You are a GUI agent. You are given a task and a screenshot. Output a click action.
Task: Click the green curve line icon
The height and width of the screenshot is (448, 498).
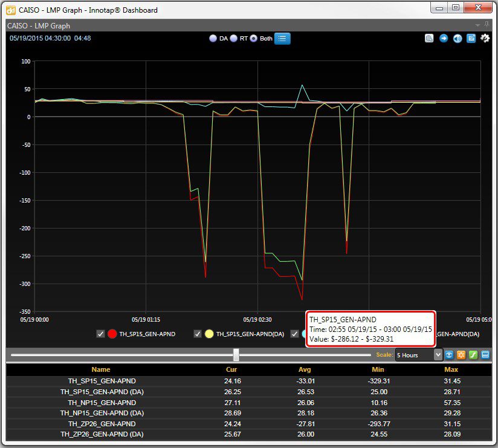click(473, 354)
